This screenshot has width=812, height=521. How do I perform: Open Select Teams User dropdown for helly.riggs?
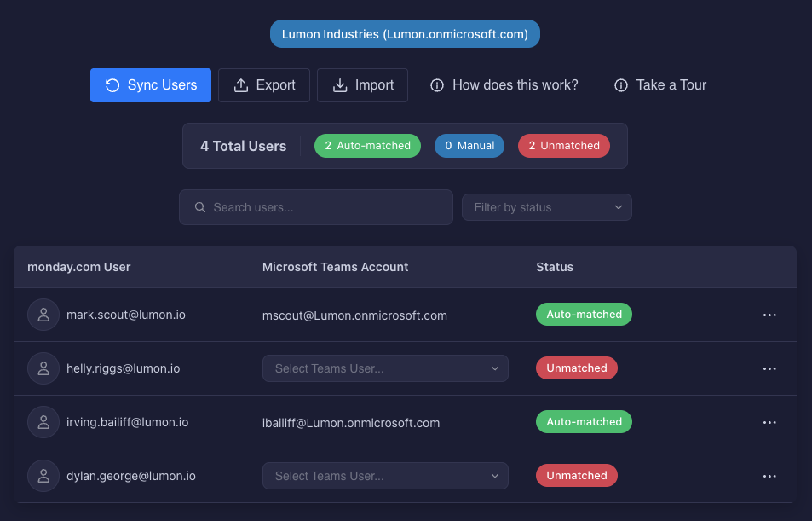[385, 368]
